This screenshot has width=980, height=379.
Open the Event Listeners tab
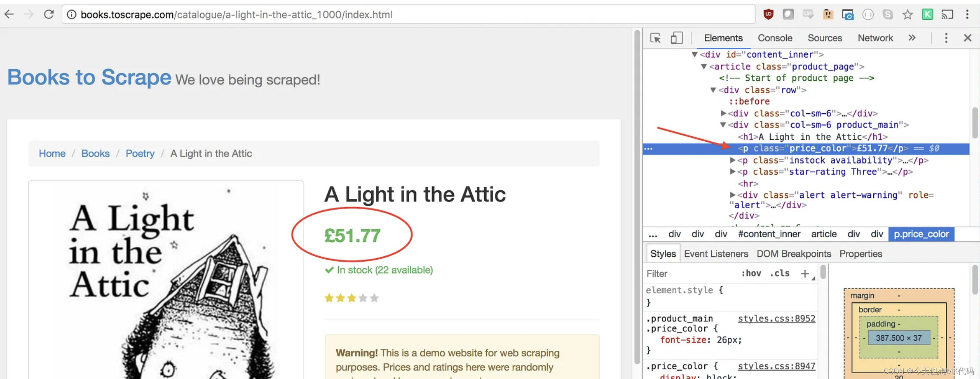coord(716,254)
